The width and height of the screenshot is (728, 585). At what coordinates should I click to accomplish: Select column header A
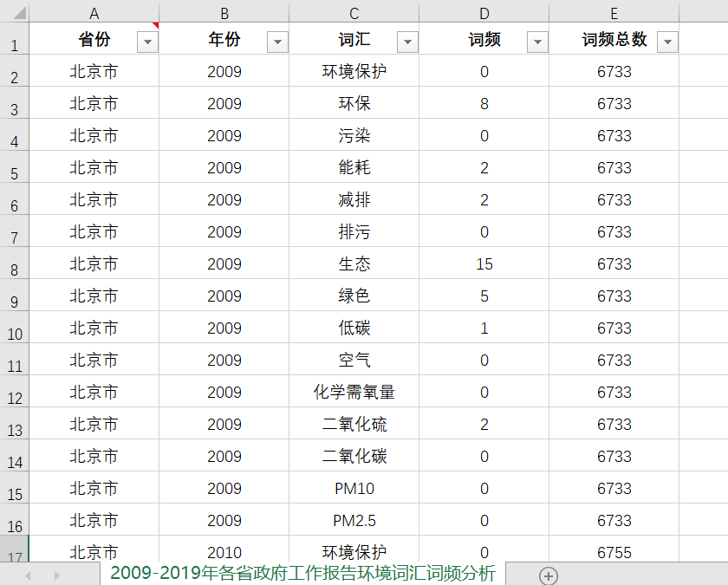point(94,12)
